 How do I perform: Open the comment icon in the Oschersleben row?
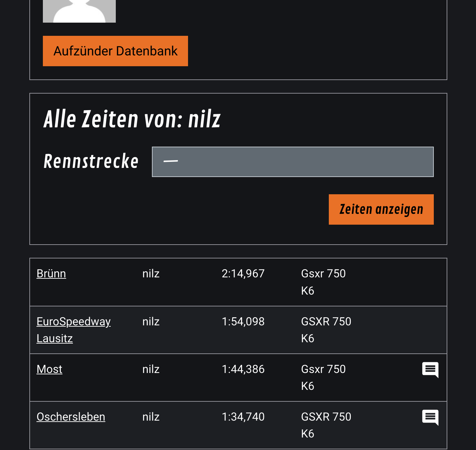click(430, 417)
